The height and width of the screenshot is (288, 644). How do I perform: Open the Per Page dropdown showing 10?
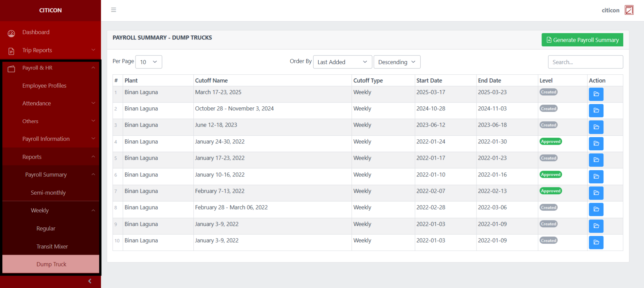coord(148,62)
